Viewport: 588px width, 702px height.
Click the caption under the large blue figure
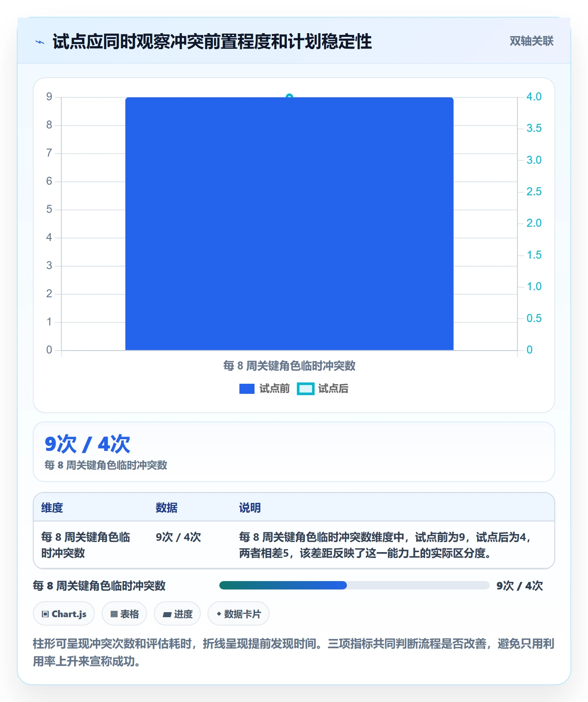106,465
